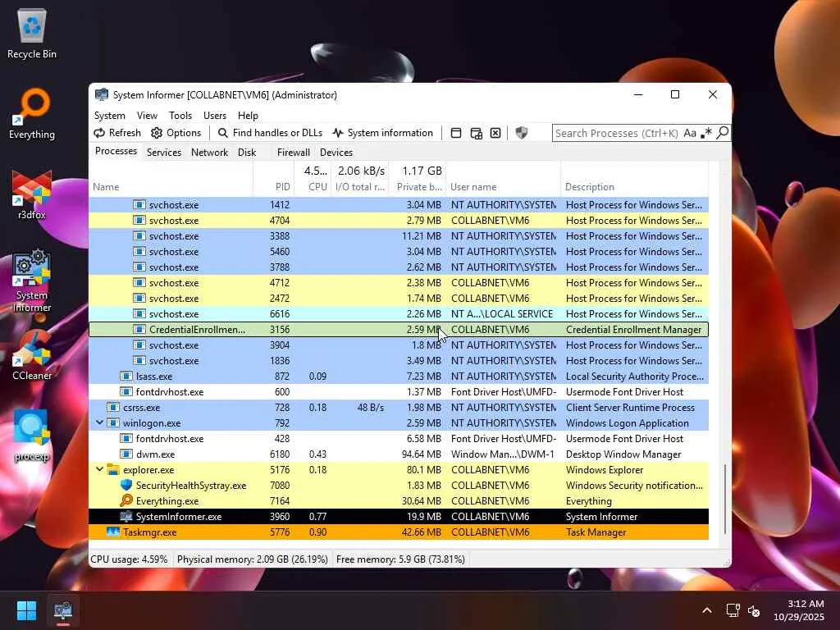This screenshot has height=630, width=840.
Task: Select the SecurityHealthSystray.exe process row
Action: click(399, 486)
